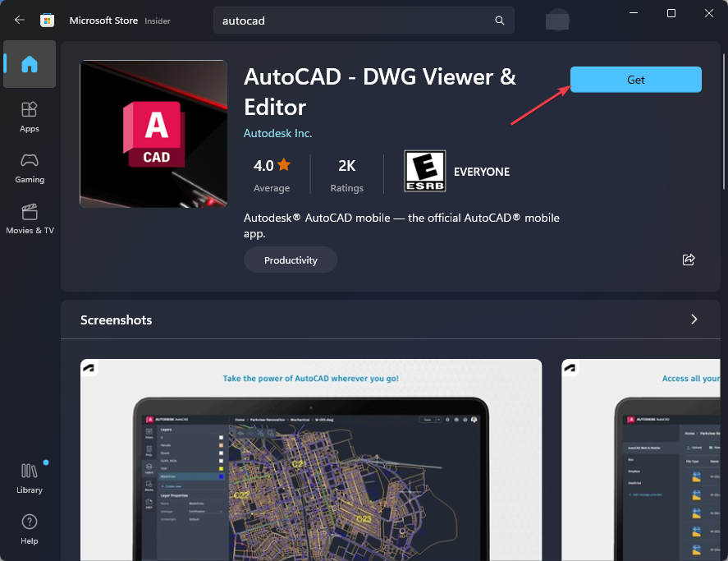Navigate back with the arrow button
728x561 pixels.
(18, 20)
